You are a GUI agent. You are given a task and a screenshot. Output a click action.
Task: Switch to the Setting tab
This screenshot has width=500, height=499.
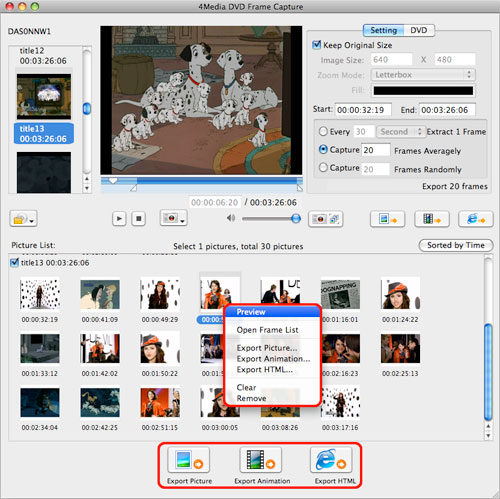383,30
